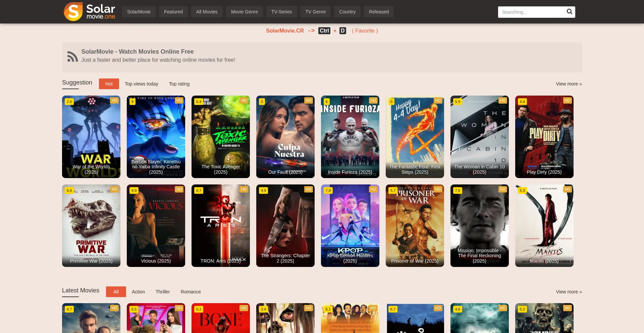Click the RSS feed icon
This screenshot has width=644, height=333.
point(72,57)
